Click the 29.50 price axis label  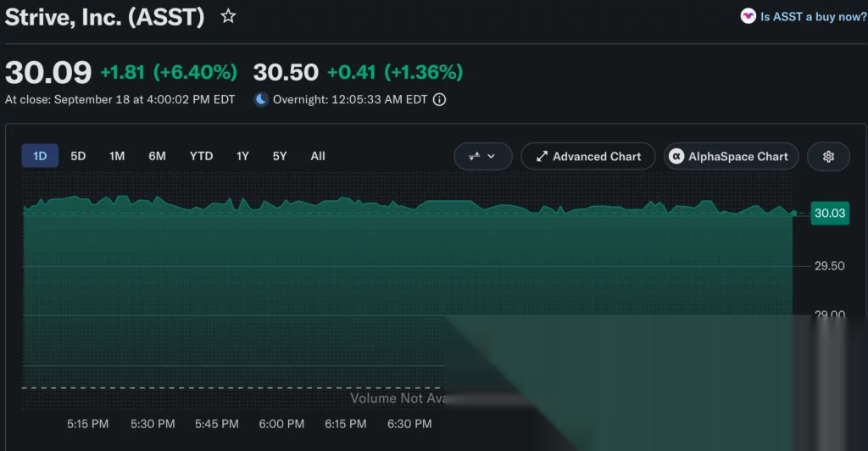[x=829, y=266]
